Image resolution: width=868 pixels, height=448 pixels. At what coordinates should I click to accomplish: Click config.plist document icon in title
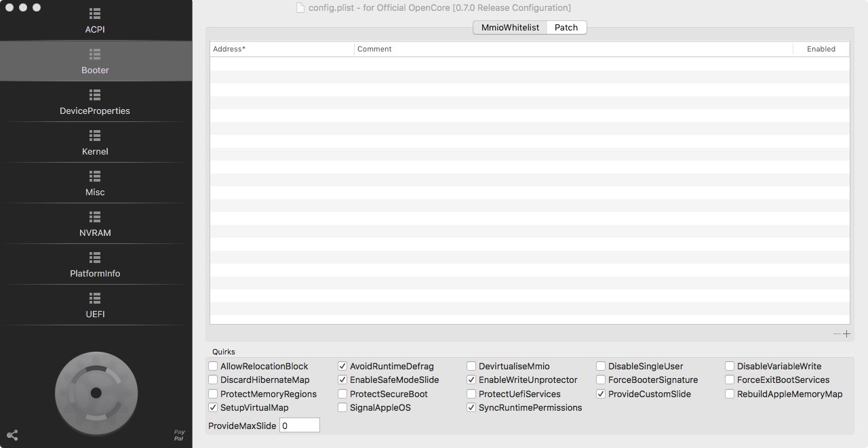pos(300,7)
